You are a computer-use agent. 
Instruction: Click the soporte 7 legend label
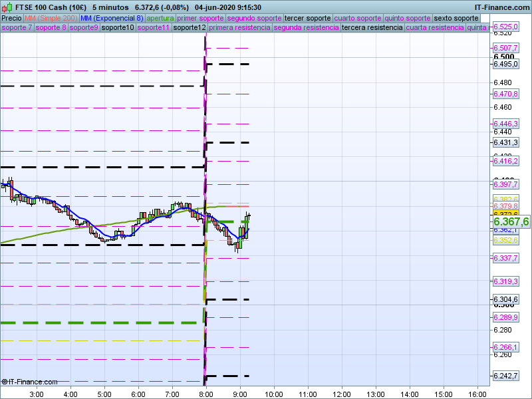[x=17, y=28]
